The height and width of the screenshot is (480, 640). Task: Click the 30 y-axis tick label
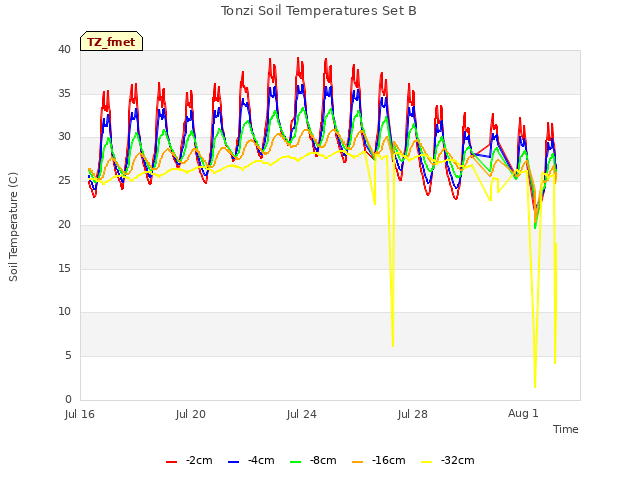tap(64, 137)
